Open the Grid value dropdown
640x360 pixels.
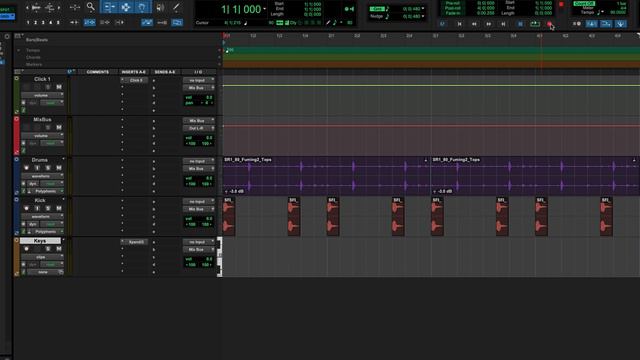pyautogui.click(x=423, y=9)
